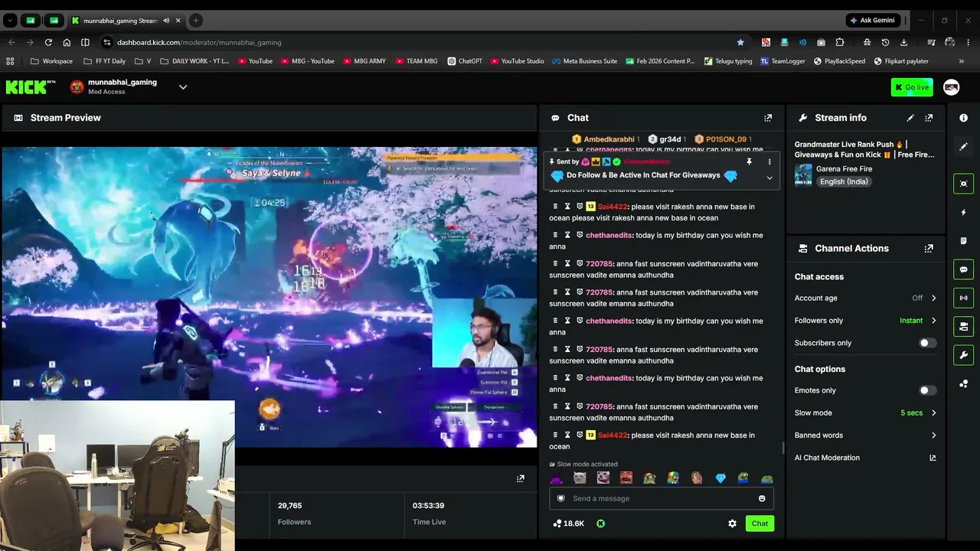Open the Workspace bookmarks folder
980x551 pixels.
click(x=52, y=61)
